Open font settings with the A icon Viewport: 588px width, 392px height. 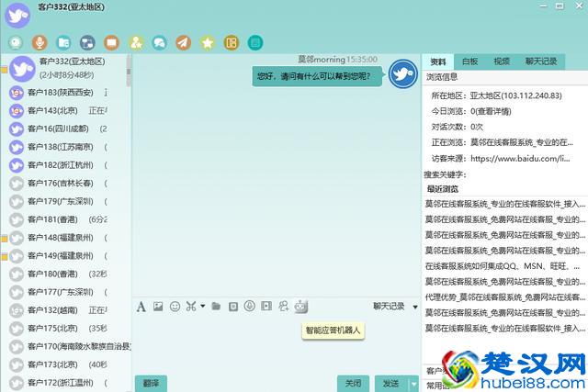click(141, 307)
